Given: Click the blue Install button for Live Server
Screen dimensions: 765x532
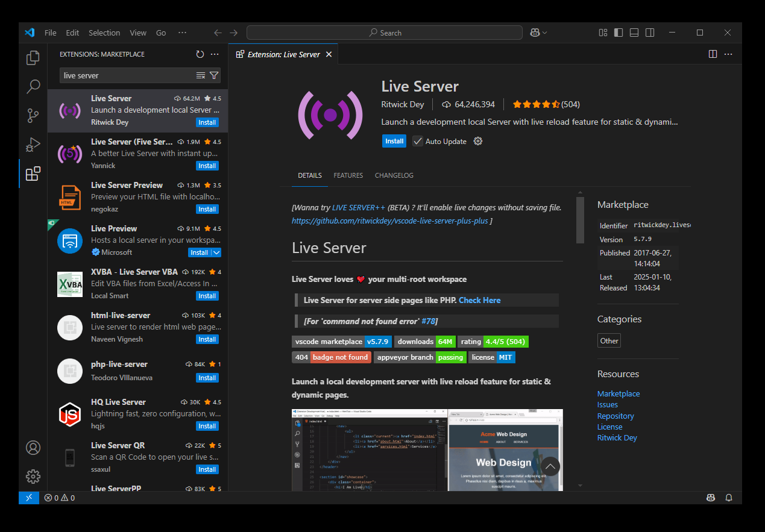Looking at the screenshot, I should click(394, 141).
